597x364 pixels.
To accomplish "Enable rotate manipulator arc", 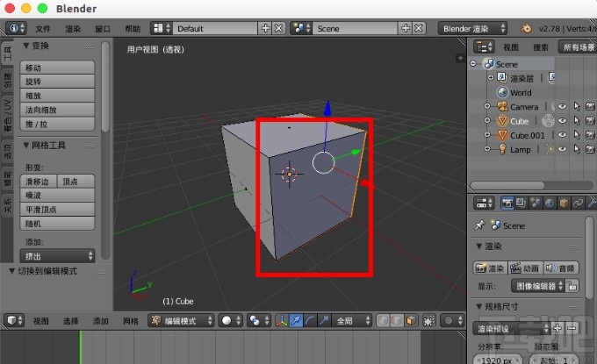I will (x=310, y=321).
